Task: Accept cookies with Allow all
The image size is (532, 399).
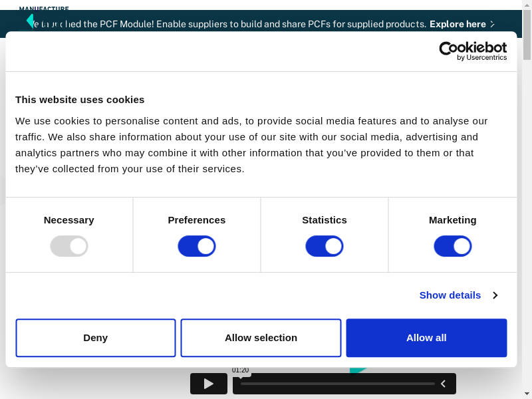Action: pyautogui.click(x=426, y=338)
